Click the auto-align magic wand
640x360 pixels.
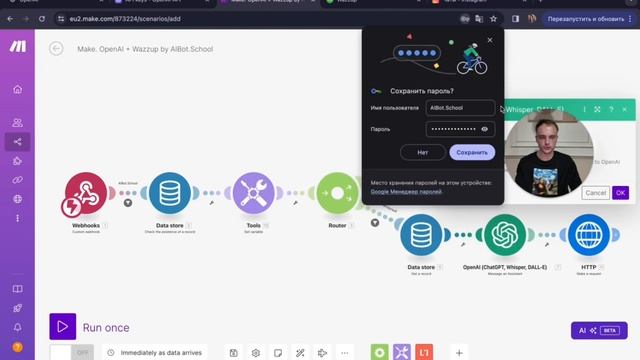[x=300, y=353]
